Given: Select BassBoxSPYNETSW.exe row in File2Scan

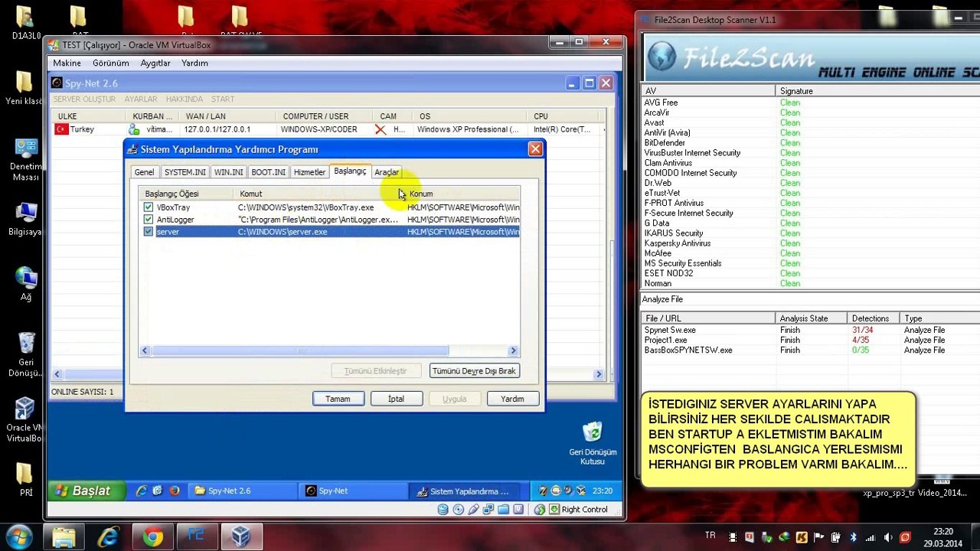Looking at the screenshot, I should (x=811, y=350).
